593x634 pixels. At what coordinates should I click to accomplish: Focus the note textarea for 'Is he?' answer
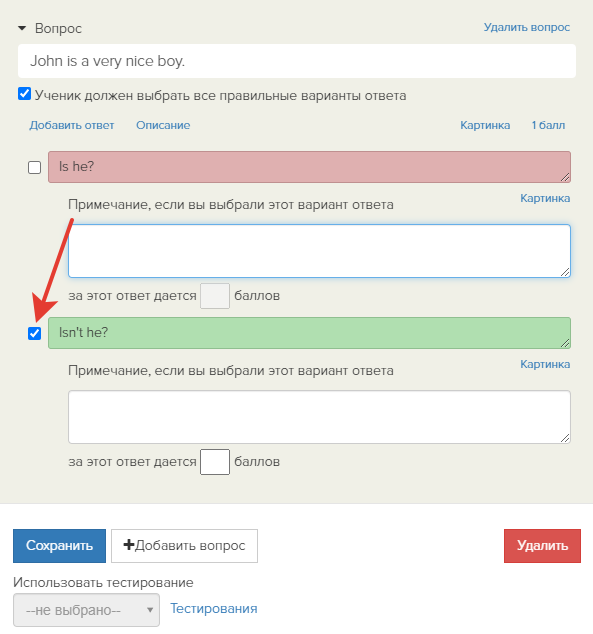pyautogui.click(x=319, y=251)
